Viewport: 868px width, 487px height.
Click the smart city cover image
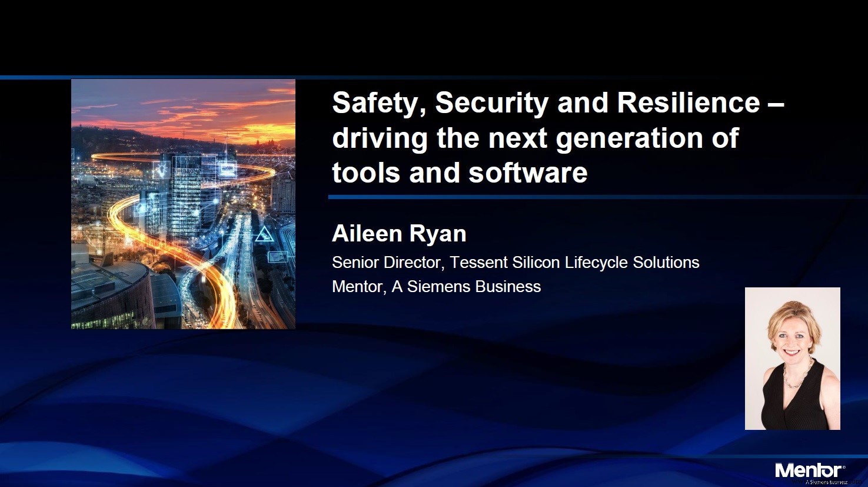(x=183, y=204)
